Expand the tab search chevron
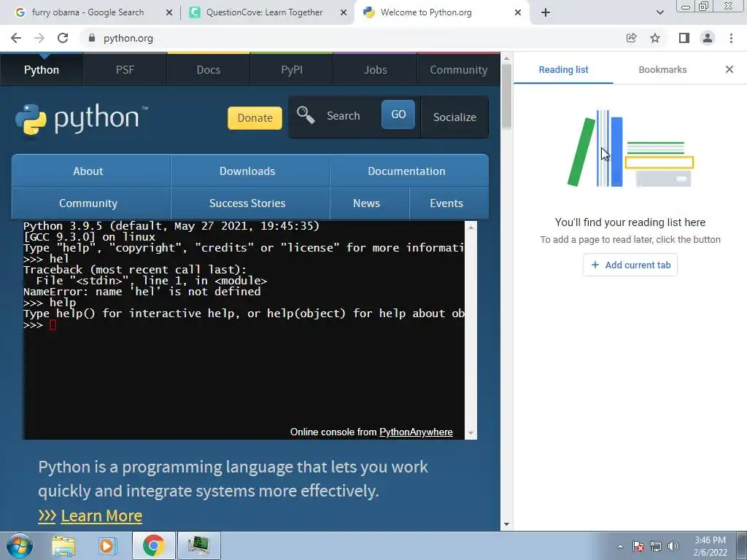The image size is (747, 560). point(659,12)
